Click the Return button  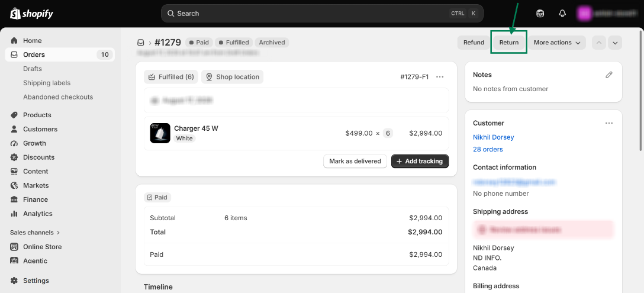(x=509, y=43)
